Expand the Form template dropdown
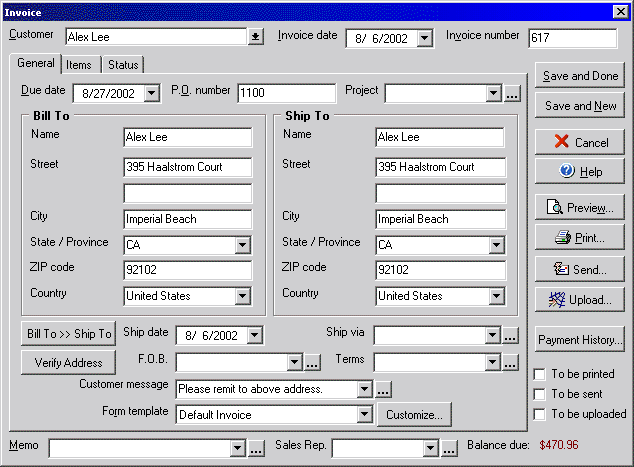Viewport: 634px width, 467px height. pyautogui.click(x=364, y=414)
